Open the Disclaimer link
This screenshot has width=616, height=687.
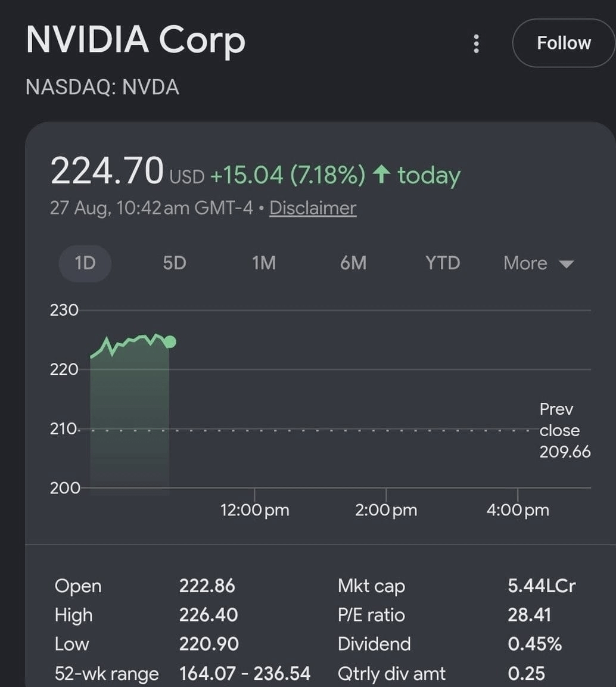point(313,208)
